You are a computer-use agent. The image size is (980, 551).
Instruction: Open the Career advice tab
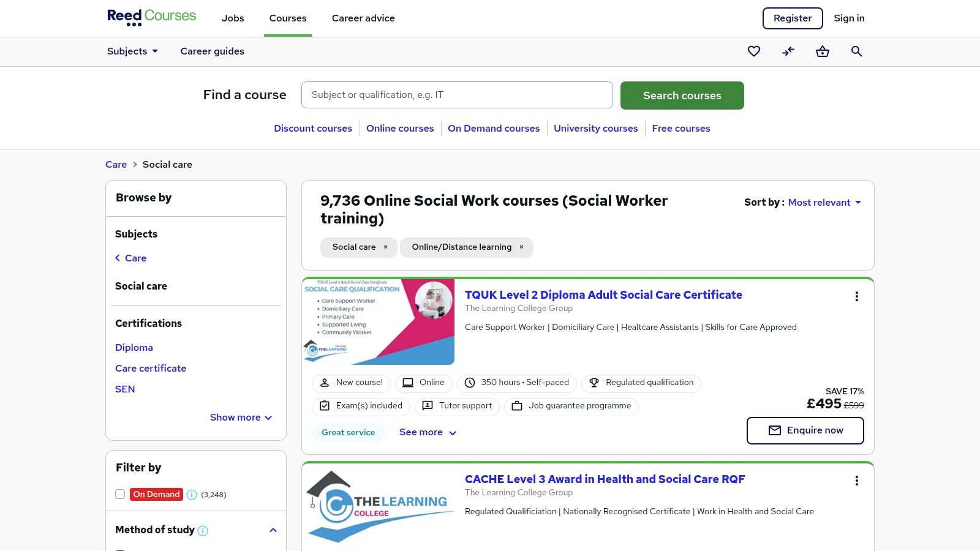click(363, 18)
